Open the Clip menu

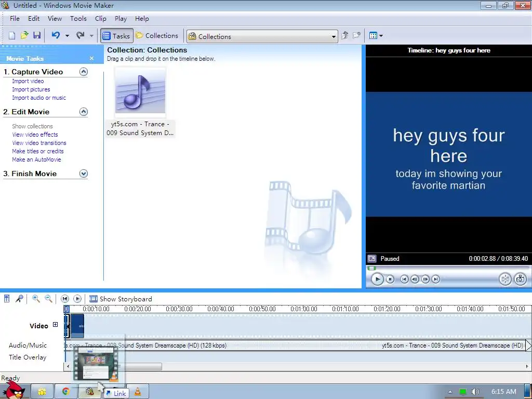pos(100,19)
